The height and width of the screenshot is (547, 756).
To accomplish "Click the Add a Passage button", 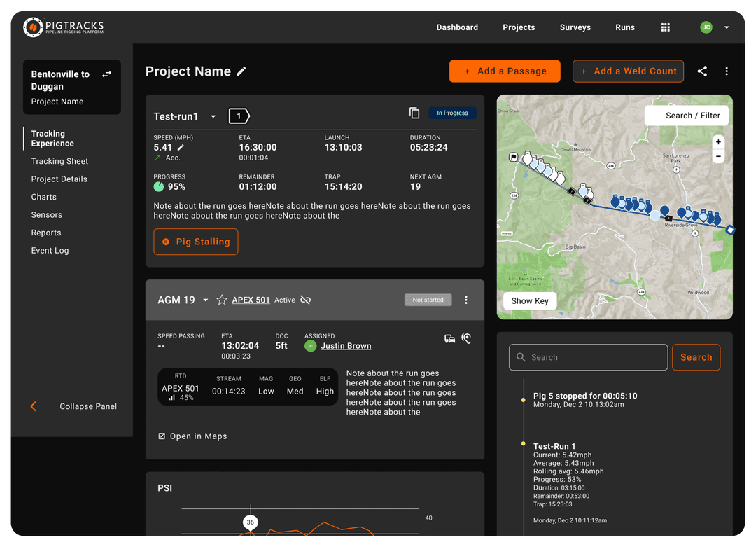I will 505,71.
